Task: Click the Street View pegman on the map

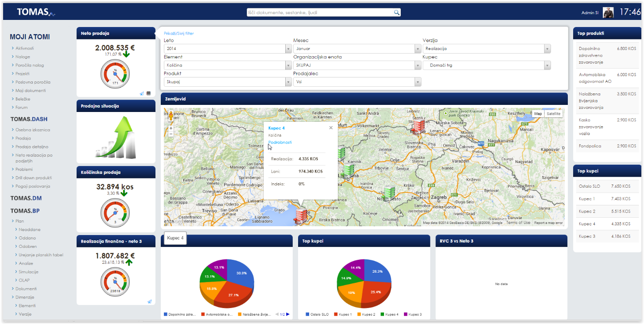Action: (x=171, y=116)
